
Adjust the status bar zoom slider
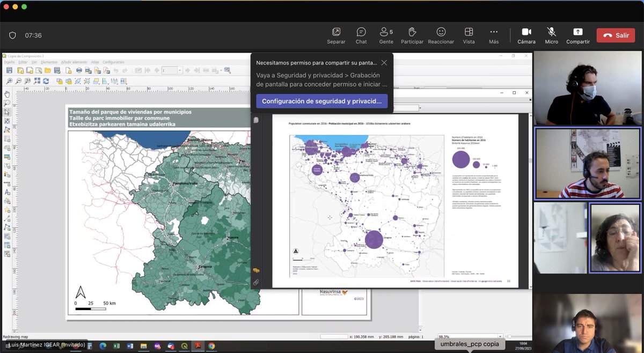click(x=510, y=336)
